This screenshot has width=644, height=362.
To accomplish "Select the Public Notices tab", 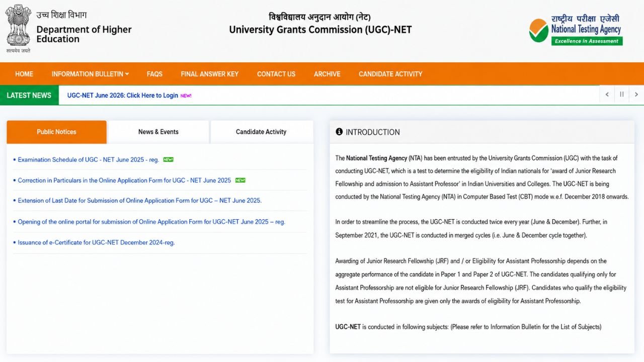I will click(x=56, y=132).
